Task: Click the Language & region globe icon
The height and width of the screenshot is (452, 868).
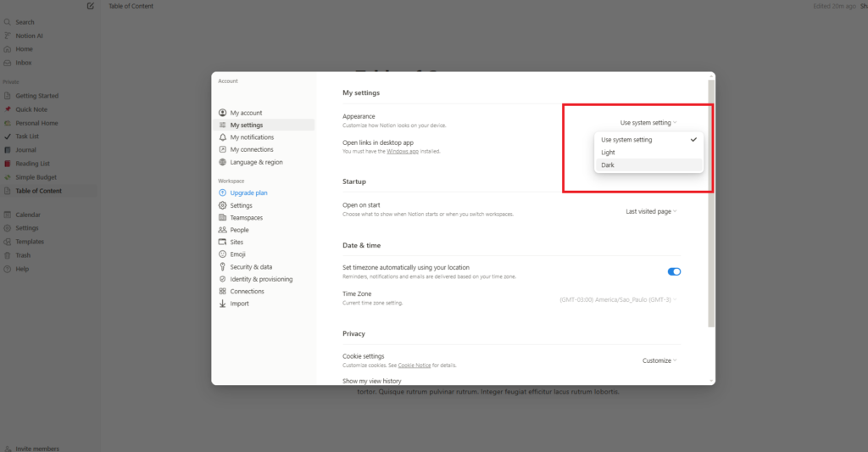Action: coord(223,162)
